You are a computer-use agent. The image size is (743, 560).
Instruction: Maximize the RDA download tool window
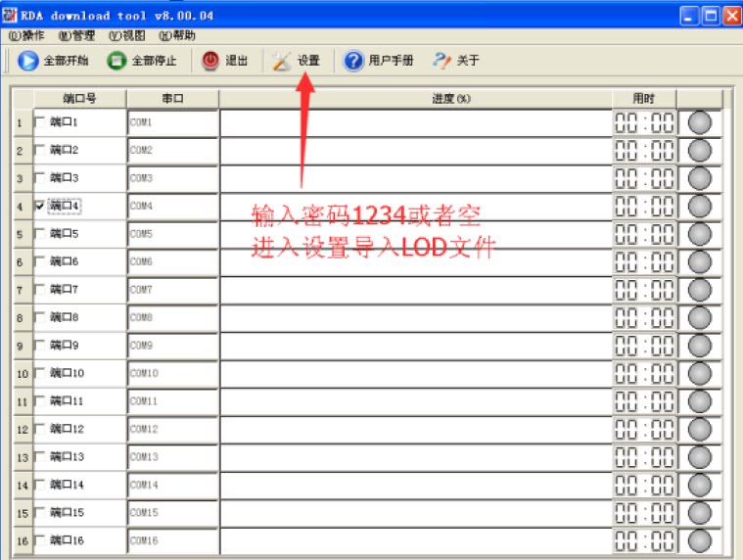point(711,16)
